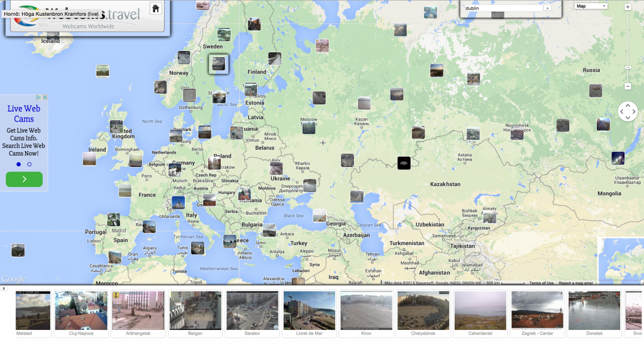Click the AdChoices triangle icon on the ad
Image resolution: width=644 pixels, height=347 pixels.
point(38,98)
